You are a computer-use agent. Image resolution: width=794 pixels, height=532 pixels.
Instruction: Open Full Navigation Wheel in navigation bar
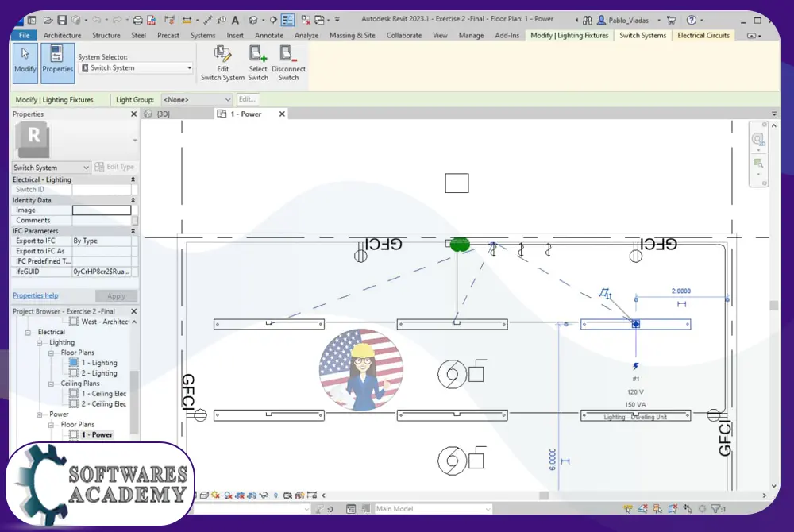click(x=758, y=139)
